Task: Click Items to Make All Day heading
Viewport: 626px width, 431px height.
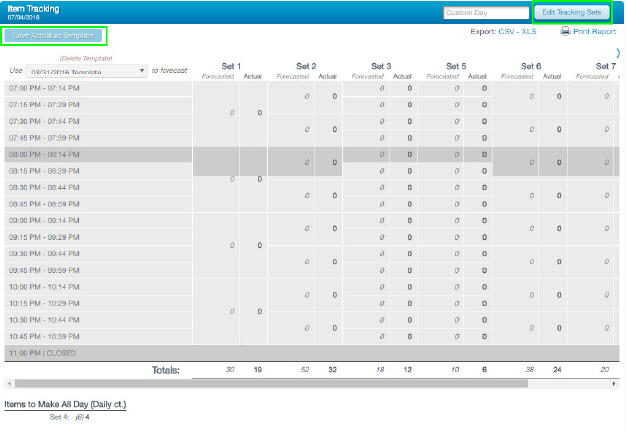Action: (x=65, y=404)
